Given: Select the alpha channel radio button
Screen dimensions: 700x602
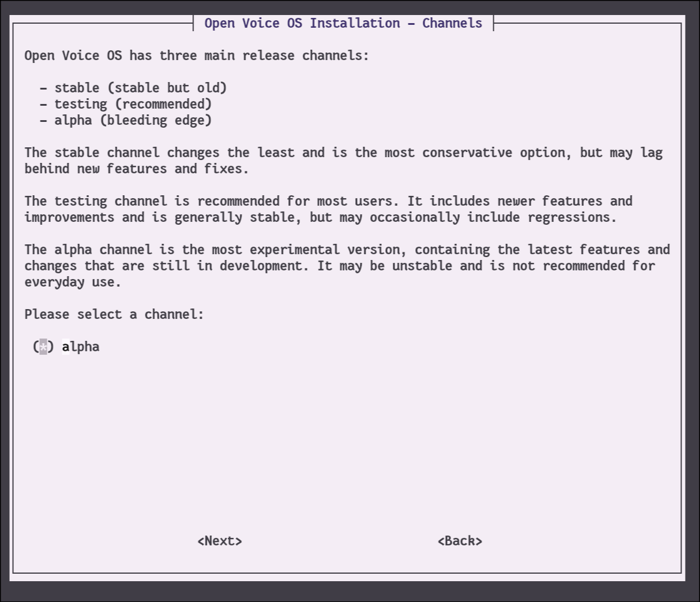Looking at the screenshot, I should pyautogui.click(x=43, y=347).
